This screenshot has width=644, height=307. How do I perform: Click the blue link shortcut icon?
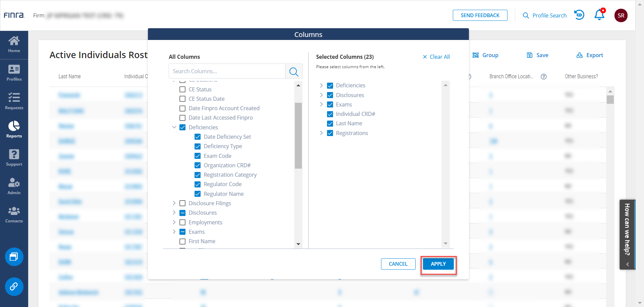(14, 287)
